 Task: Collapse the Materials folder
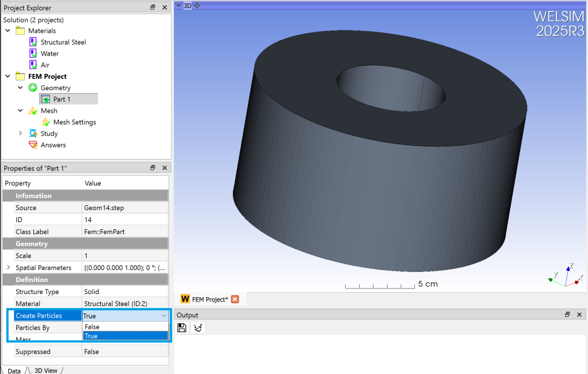tap(8, 31)
